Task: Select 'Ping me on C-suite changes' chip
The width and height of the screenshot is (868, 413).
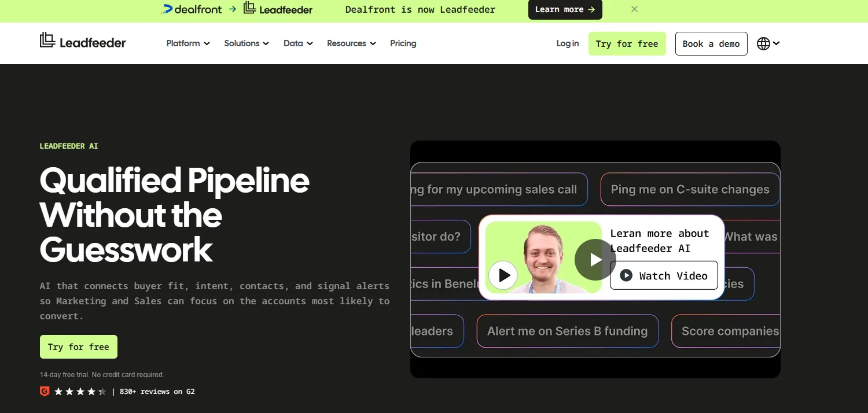Action: coord(690,189)
